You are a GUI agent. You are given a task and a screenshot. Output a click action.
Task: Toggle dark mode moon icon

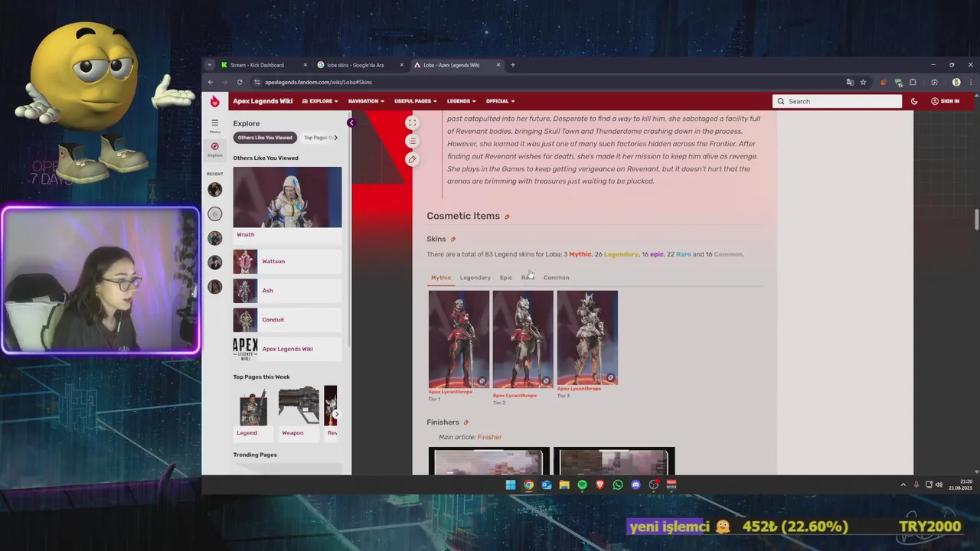point(914,101)
